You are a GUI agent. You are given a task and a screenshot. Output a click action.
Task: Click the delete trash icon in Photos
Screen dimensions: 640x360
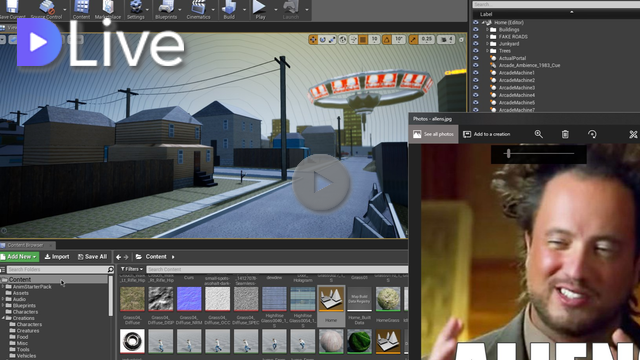pyautogui.click(x=565, y=134)
